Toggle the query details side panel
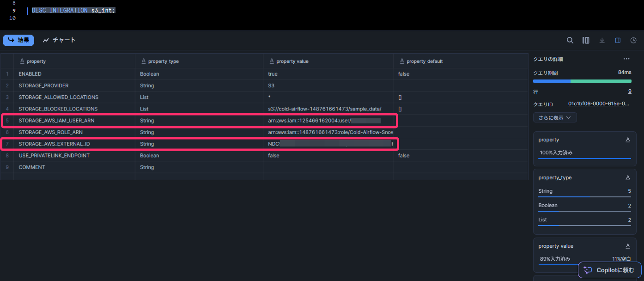 pos(618,41)
